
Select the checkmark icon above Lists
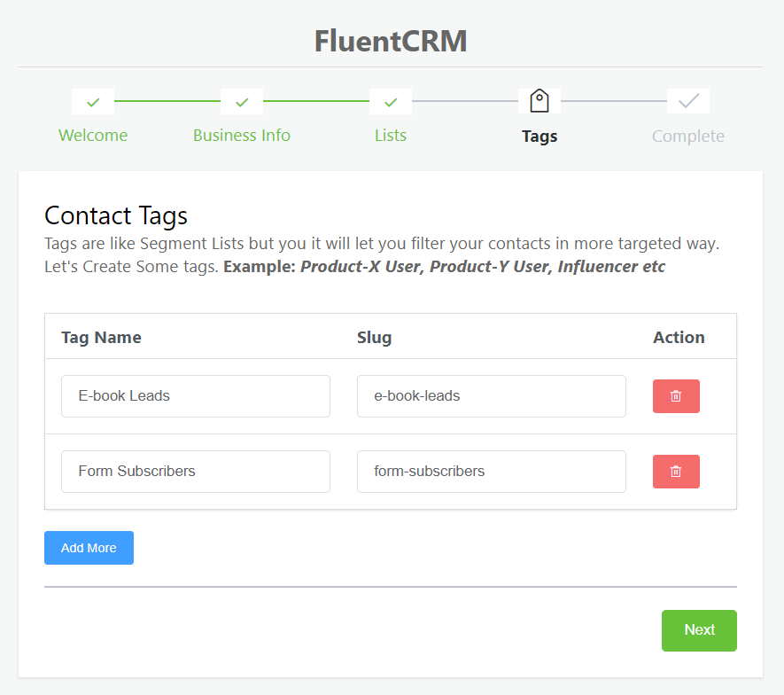pos(391,101)
